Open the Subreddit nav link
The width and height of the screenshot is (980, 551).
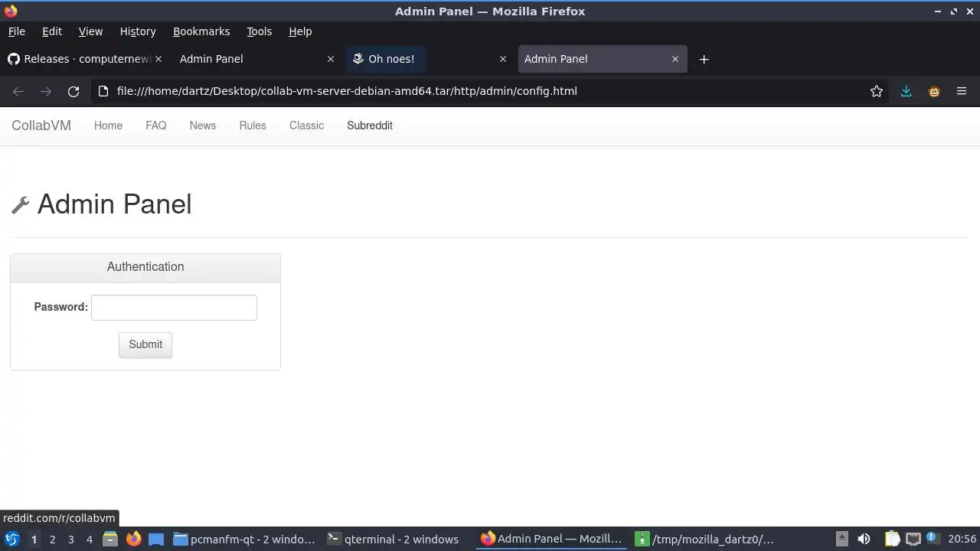370,126
